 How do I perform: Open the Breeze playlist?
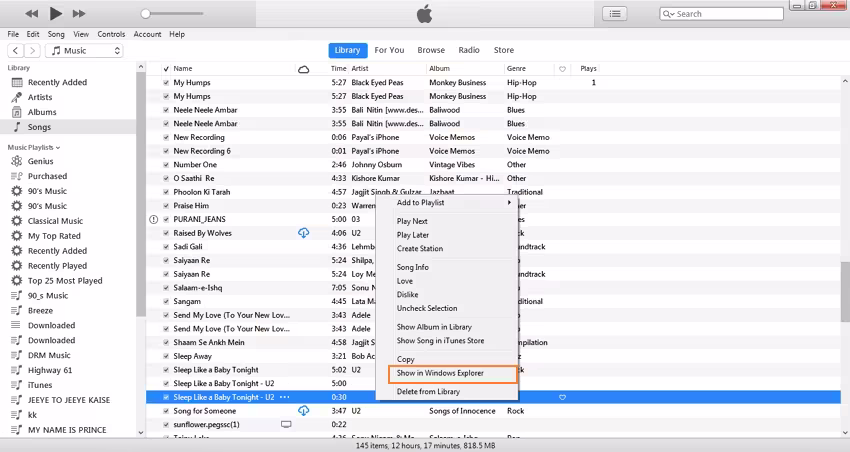tap(41, 311)
